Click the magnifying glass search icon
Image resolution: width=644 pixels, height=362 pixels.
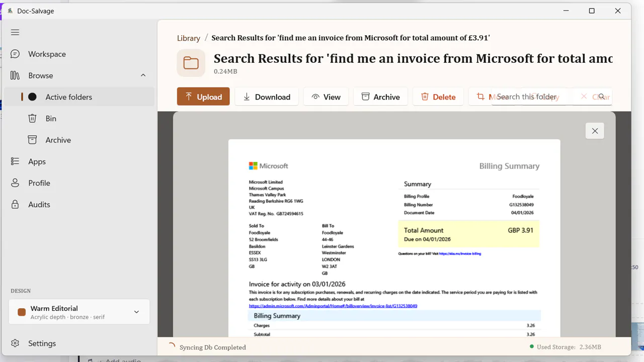[x=601, y=97]
